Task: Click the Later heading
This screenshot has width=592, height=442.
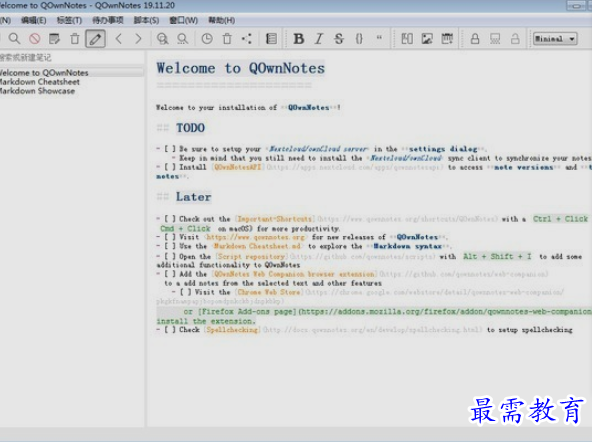Action: point(193,197)
